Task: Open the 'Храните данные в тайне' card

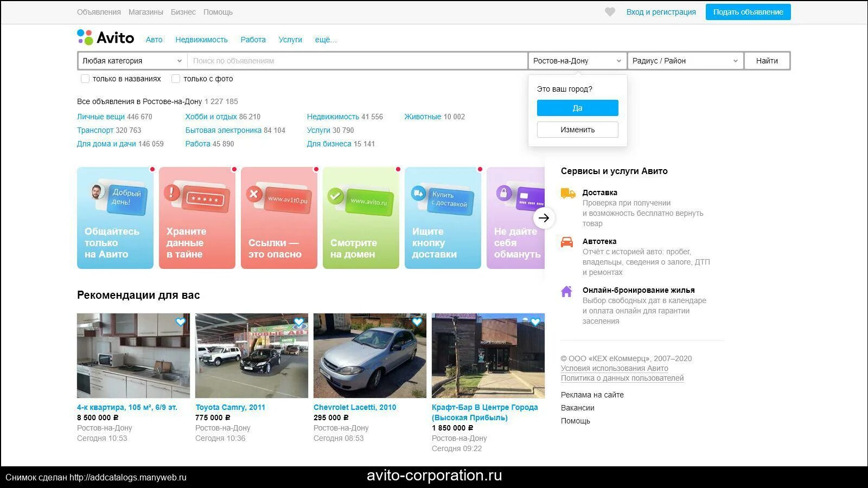Action: click(197, 218)
